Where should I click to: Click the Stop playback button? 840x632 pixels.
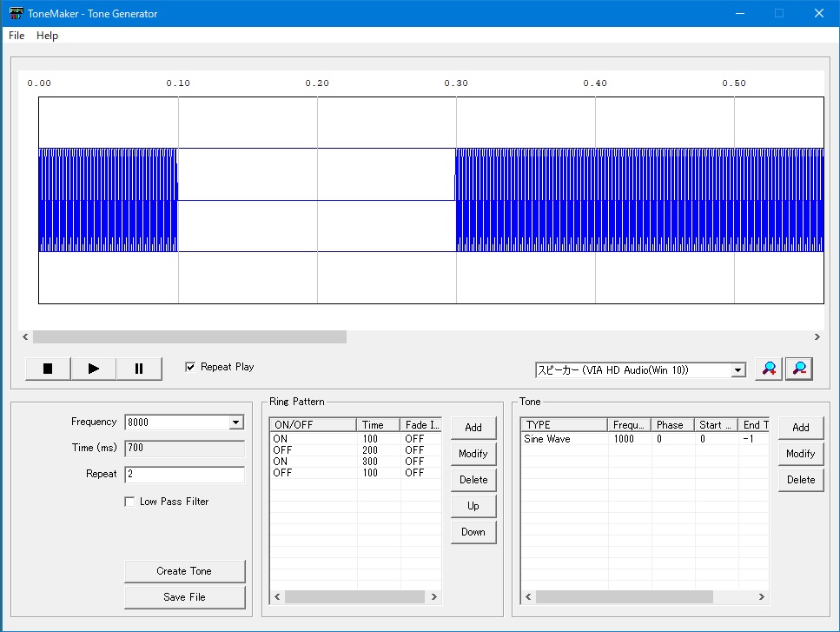click(48, 369)
